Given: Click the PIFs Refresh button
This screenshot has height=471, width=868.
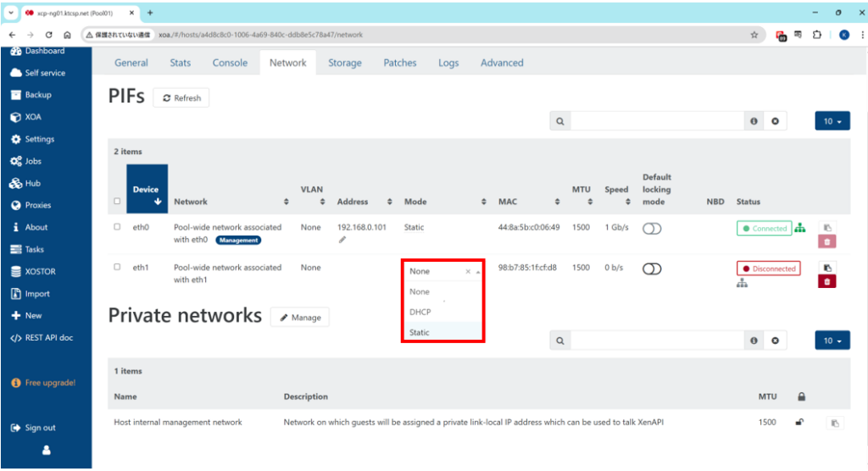Looking at the screenshot, I should [x=181, y=98].
